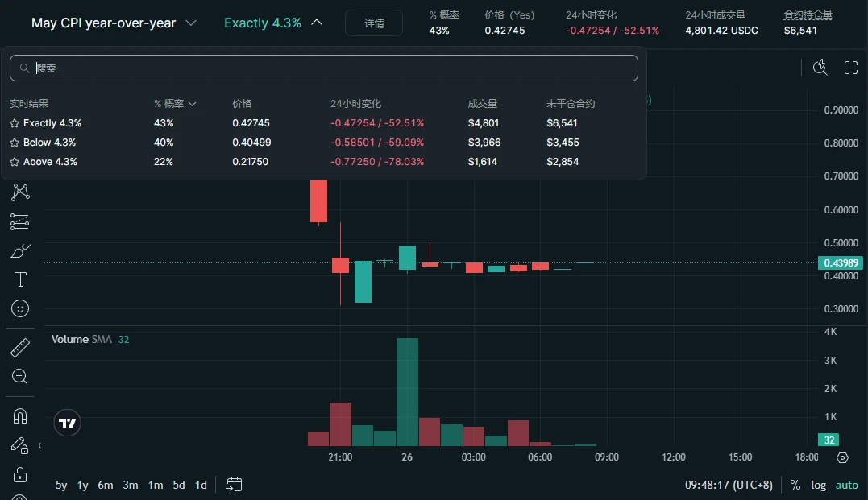This screenshot has width=868, height=500.
Task: Toggle percent scale mode
Action: [x=795, y=485]
